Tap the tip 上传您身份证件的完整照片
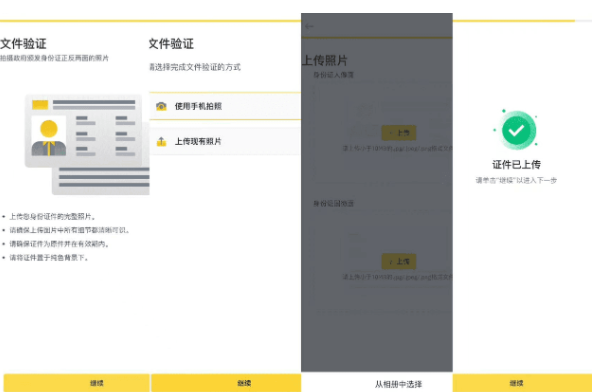Viewport: 592px width, 392px height. (x=52, y=217)
